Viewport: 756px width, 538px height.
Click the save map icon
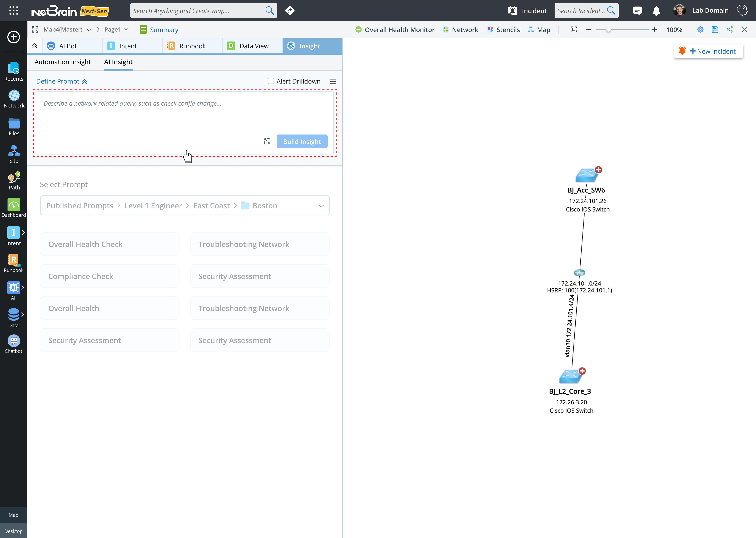pos(715,29)
